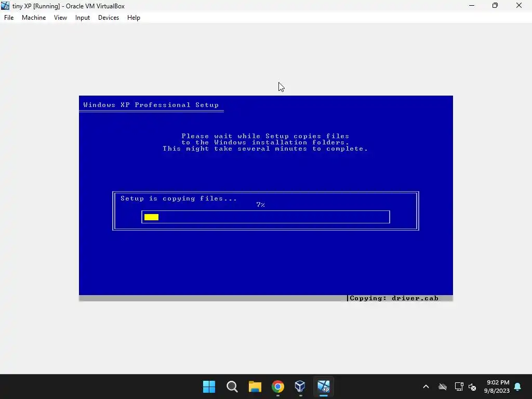Open File Explorer from taskbar
The height and width of the screenshot is (399, 532).
[255, 387]
